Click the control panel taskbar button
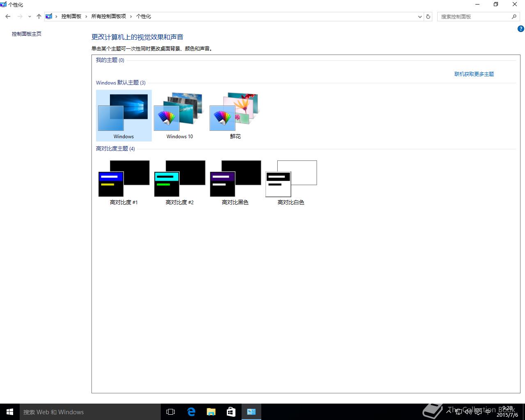This screenshot has height=420, width=525. [x=251, y=412]
